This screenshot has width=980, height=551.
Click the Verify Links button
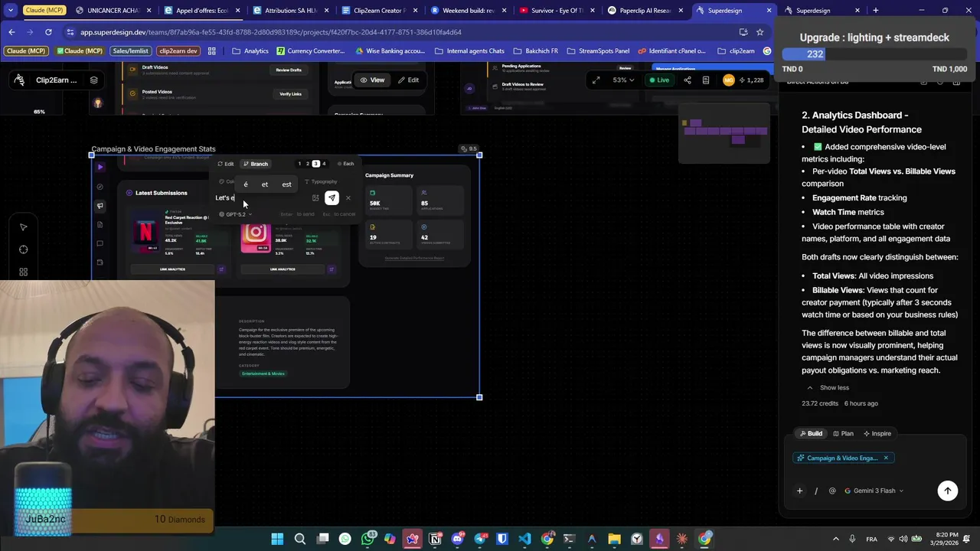click(x=290, y=94)
